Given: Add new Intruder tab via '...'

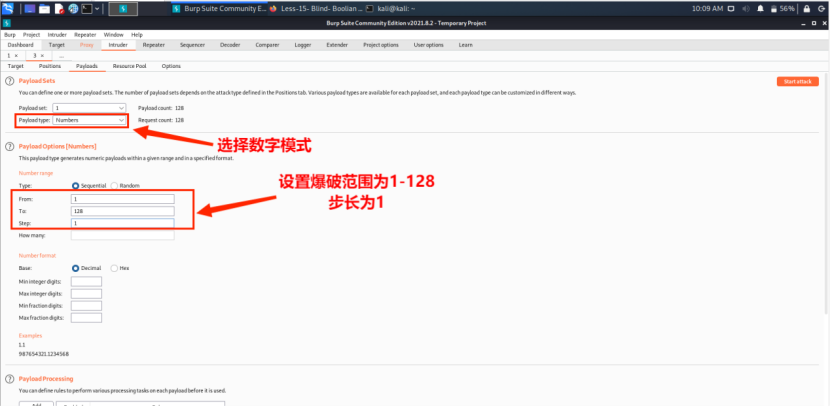Looking at the screenshot, I should 61,56.
